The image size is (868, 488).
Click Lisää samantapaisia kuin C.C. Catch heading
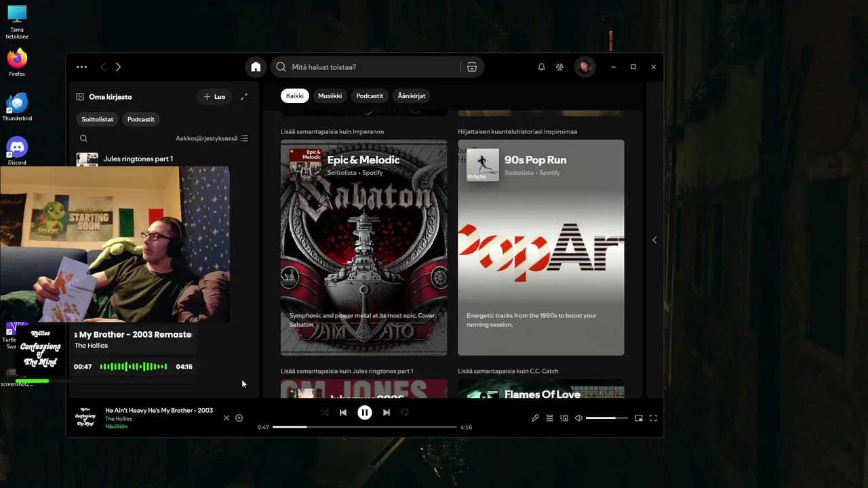pos(508,371)
